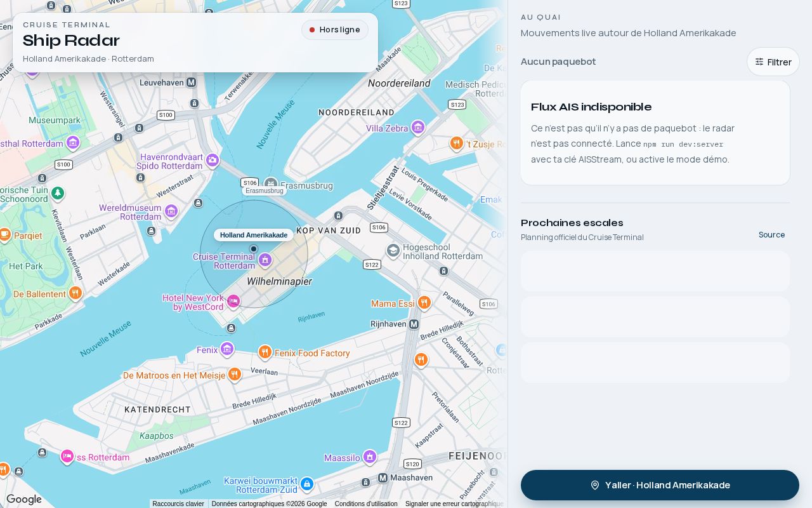
Task: Click the filter sliders icon beside Filtrer
Action: pos(759,62)
